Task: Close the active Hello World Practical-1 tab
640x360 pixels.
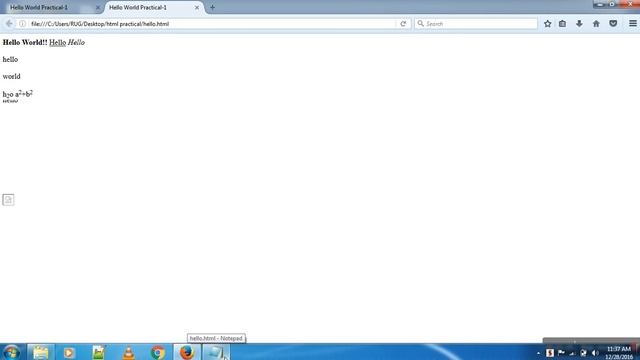Action: coord(197,7)
